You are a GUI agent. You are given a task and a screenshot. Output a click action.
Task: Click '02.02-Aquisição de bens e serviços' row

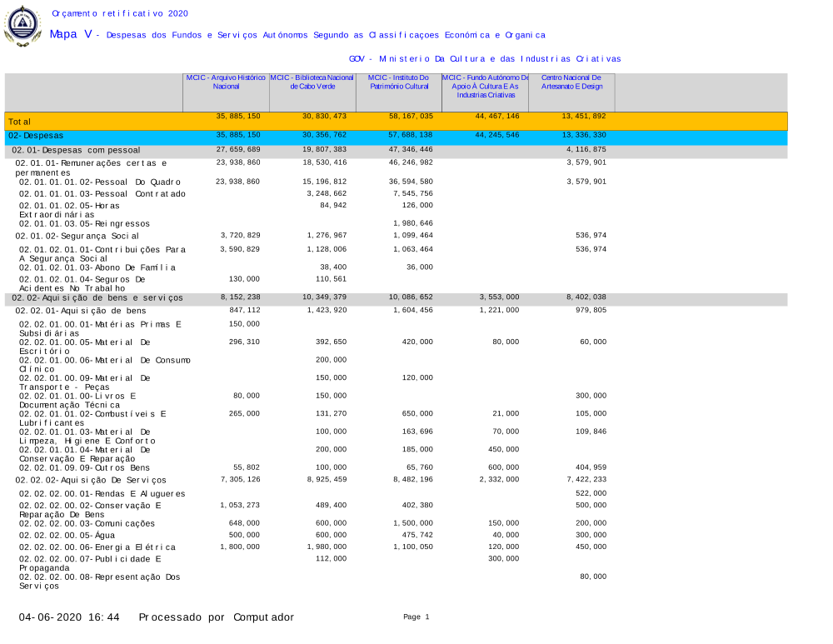pyautogui.click(x=97, y=297)
